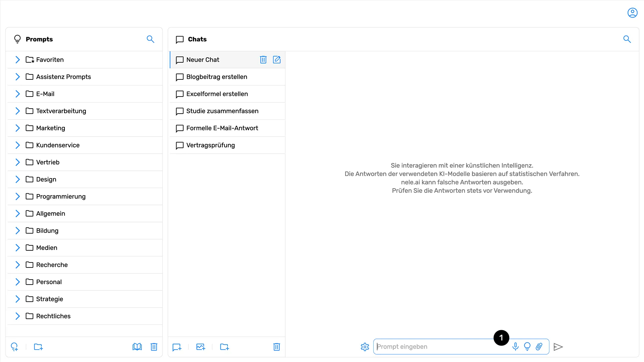This screenshot has height=362, width=644.
Task: Edit the Neuer Chat title
Action: 277,60
